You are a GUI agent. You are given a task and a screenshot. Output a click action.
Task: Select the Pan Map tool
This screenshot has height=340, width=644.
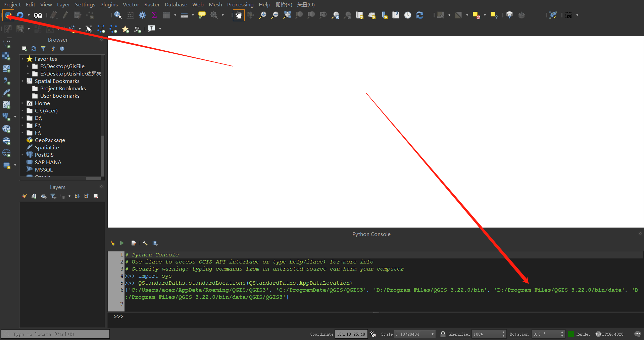click(239, 15)
